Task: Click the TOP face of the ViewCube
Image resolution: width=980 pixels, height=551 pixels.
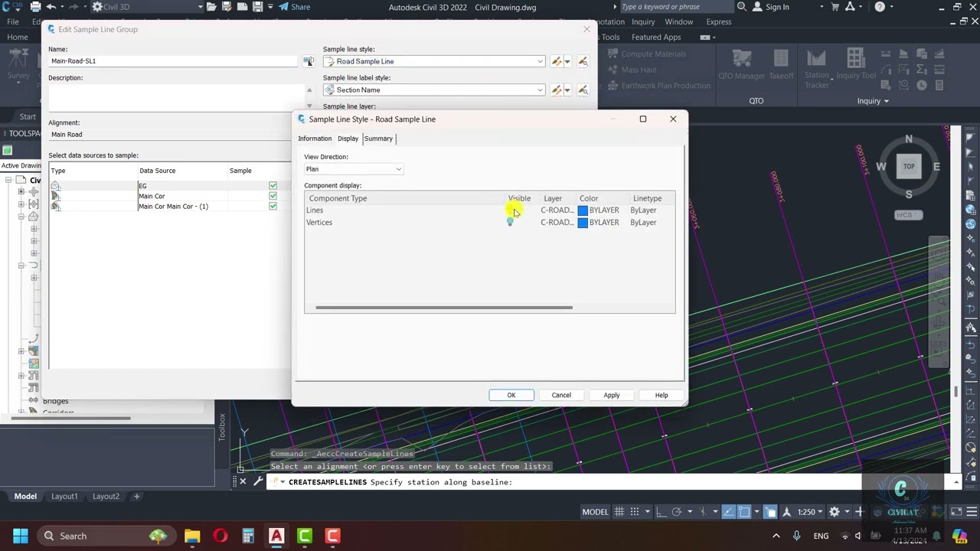Action: (909, 166)
